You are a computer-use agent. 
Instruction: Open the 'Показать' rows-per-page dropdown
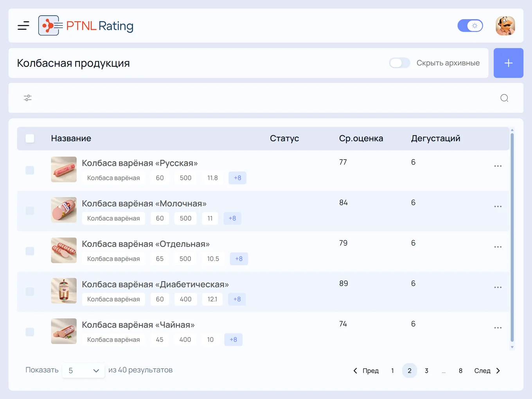[x=83, y=370]
